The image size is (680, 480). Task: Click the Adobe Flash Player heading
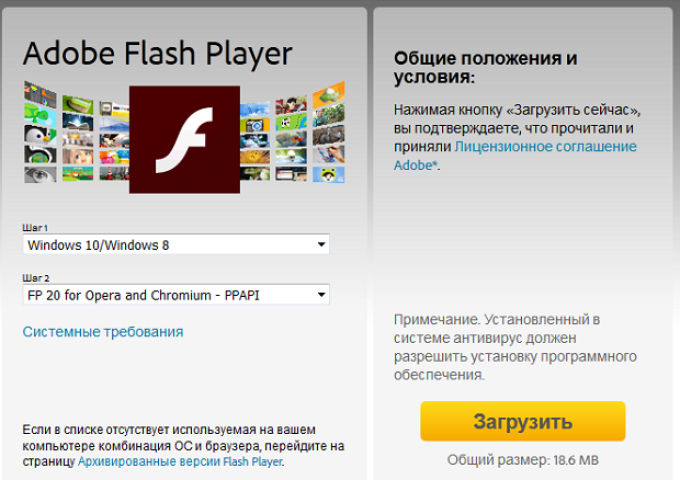tap(157, 54)
